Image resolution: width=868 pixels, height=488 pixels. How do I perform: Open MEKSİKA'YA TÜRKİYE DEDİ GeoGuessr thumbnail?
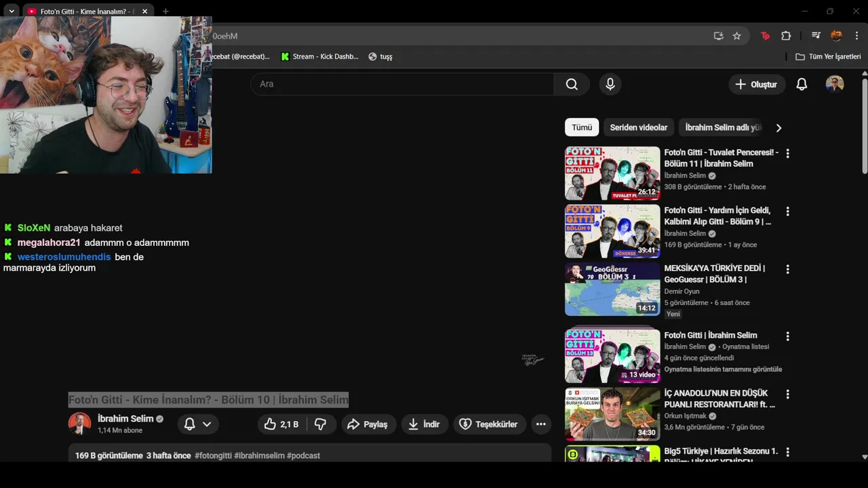(612, 289)
